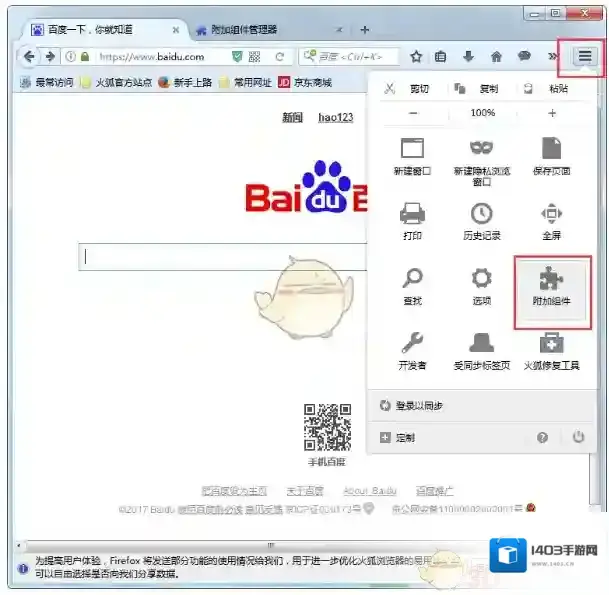Open 火狐官方站点 bookmark folder
This screenshot has width=609, height=595.
[116, 82]
